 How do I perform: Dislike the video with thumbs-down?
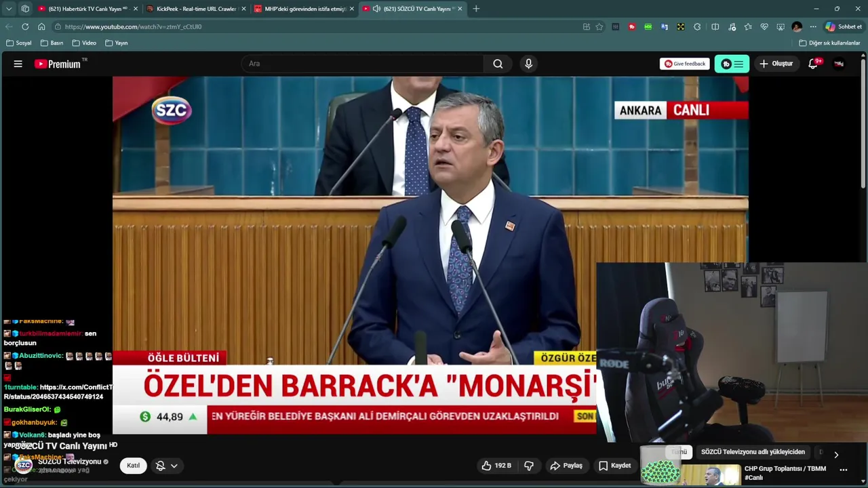point(529,466)
